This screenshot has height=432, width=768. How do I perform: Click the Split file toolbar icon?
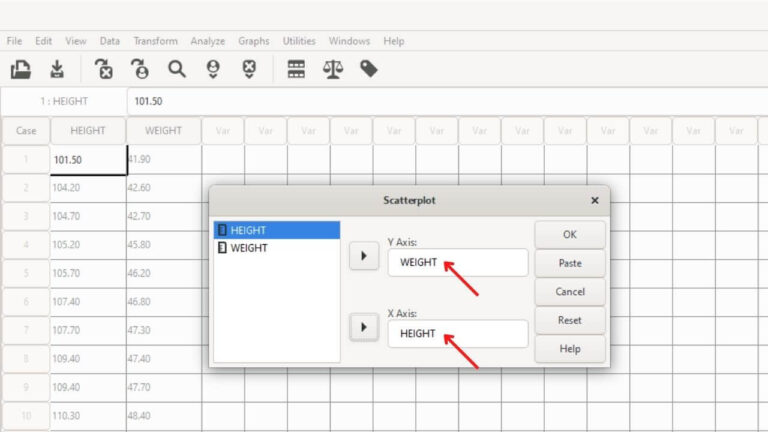[x=296, y=69]
